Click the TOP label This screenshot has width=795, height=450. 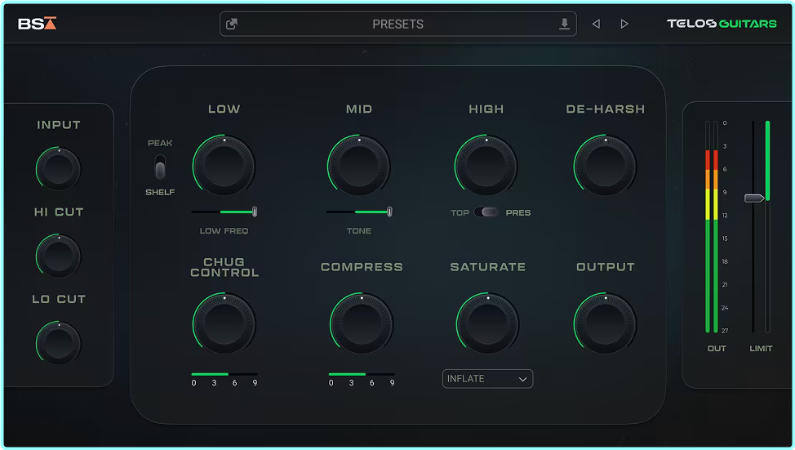tap(460, 213)
